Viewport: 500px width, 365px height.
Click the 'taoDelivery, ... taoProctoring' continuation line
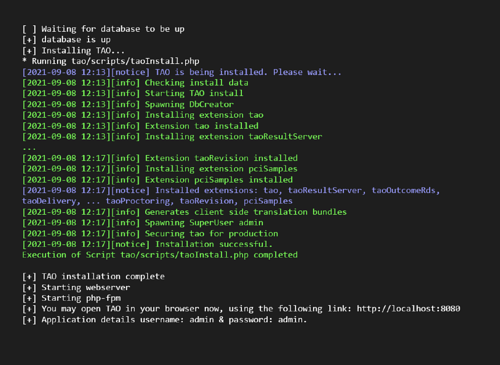click(x=157, y=201)
